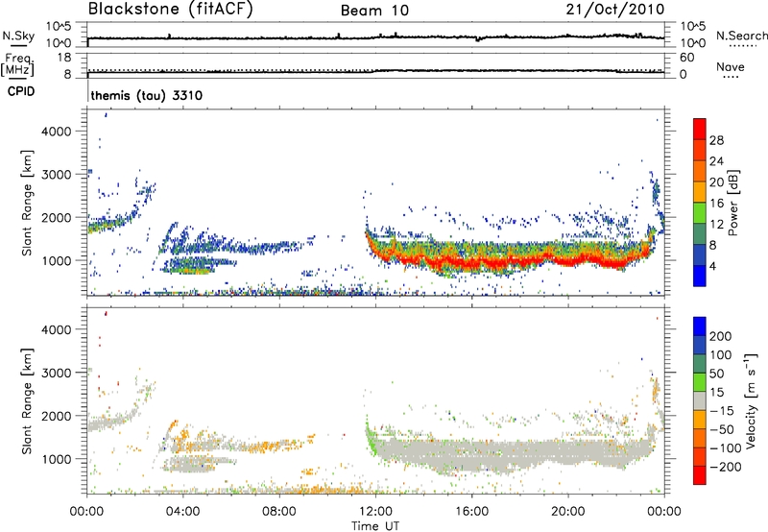Image resolution: width=768 pixels, height=532 pixels.
Task: Click the lowest bright blue Power colorbar segment
Action: pos(700,276)
